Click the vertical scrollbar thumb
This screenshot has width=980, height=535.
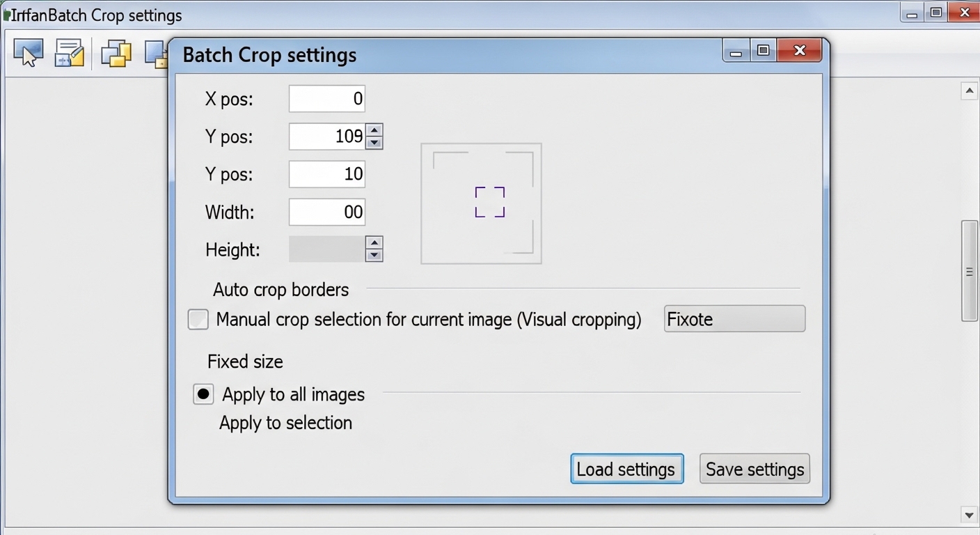click(x=970, y=271)
